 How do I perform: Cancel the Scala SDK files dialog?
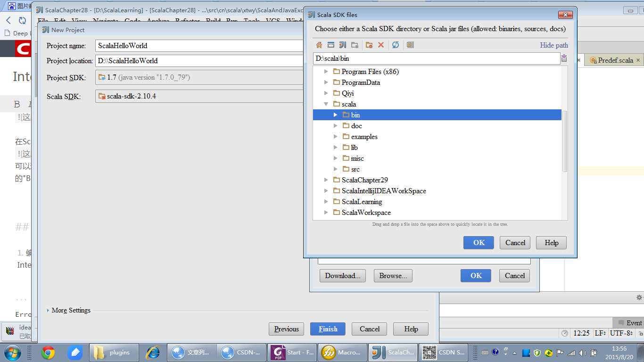coord(515,243)
